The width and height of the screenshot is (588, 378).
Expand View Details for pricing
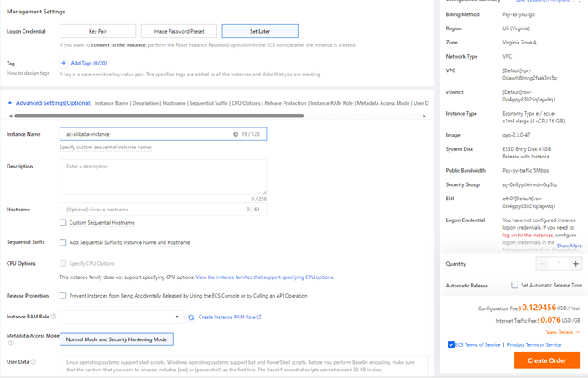(563, 332)
